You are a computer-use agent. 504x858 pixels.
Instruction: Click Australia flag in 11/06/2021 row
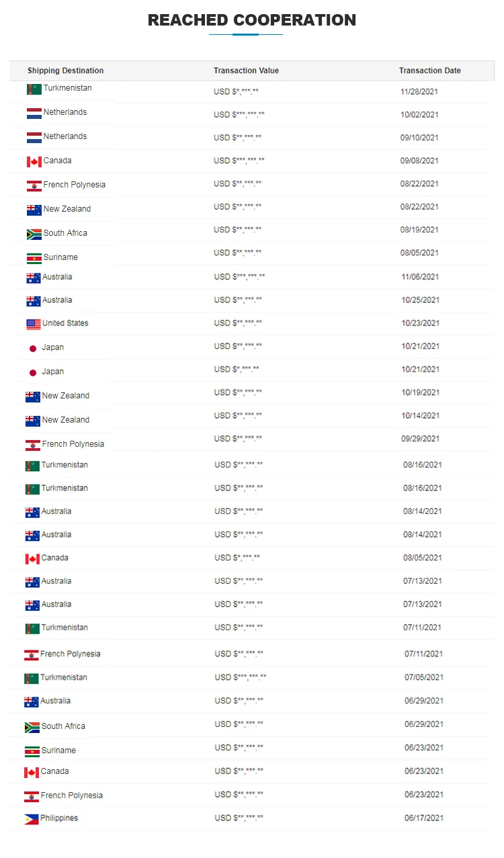point(34,278)
